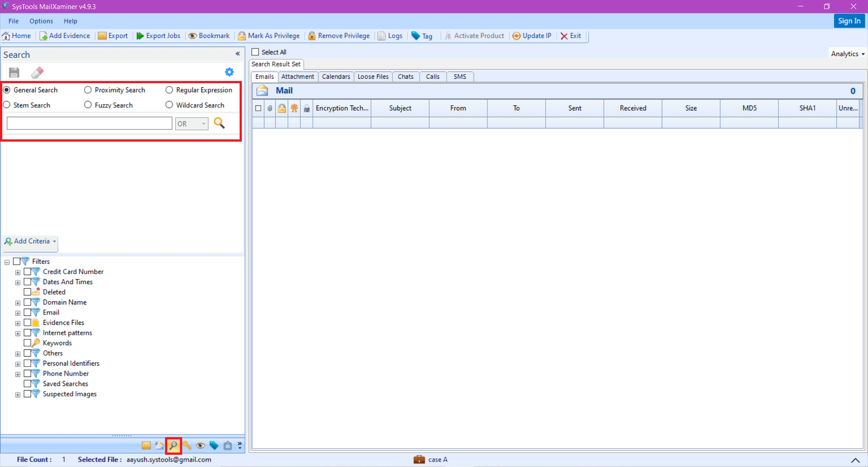Click the certificate ribbon column header icon

[294, 108]
